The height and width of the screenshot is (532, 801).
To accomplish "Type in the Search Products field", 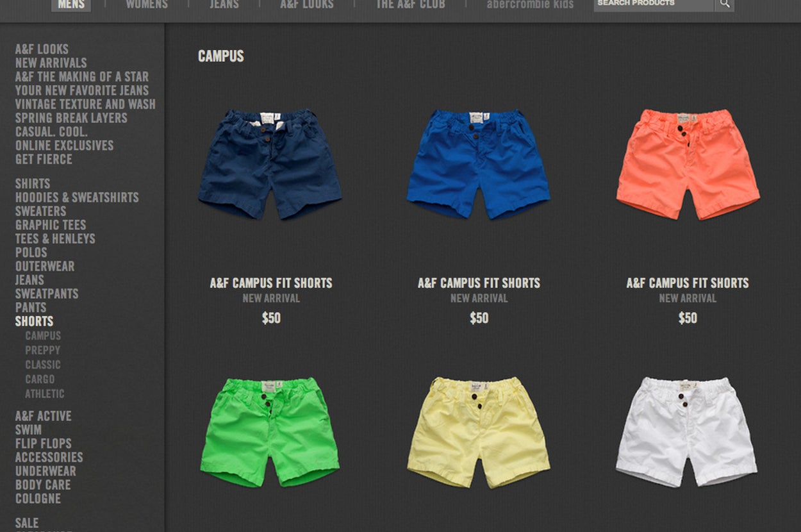I will point(652,4).
